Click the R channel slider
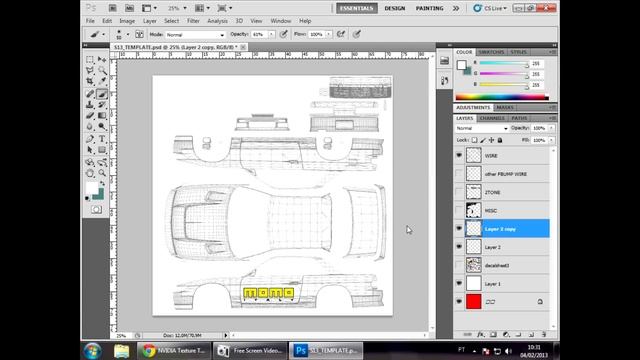This screenshot has height=360, width=640. click(x=504, y=64)
